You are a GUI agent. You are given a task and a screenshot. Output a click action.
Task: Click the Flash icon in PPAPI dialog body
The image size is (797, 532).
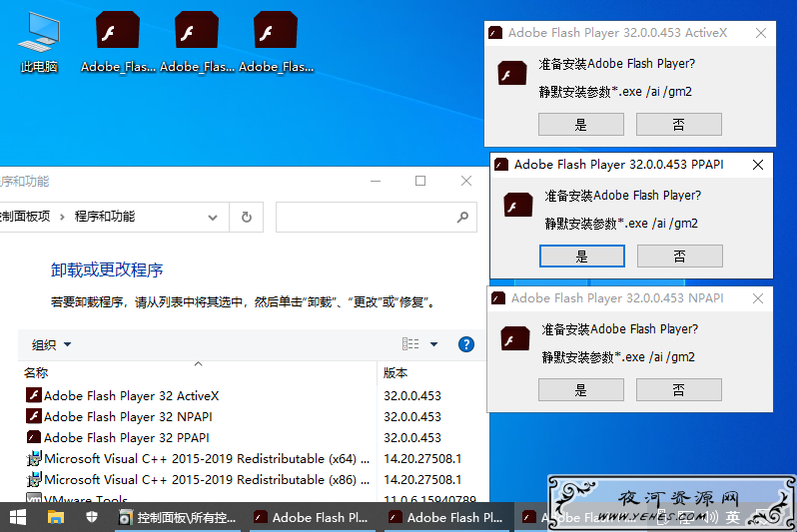518,205
